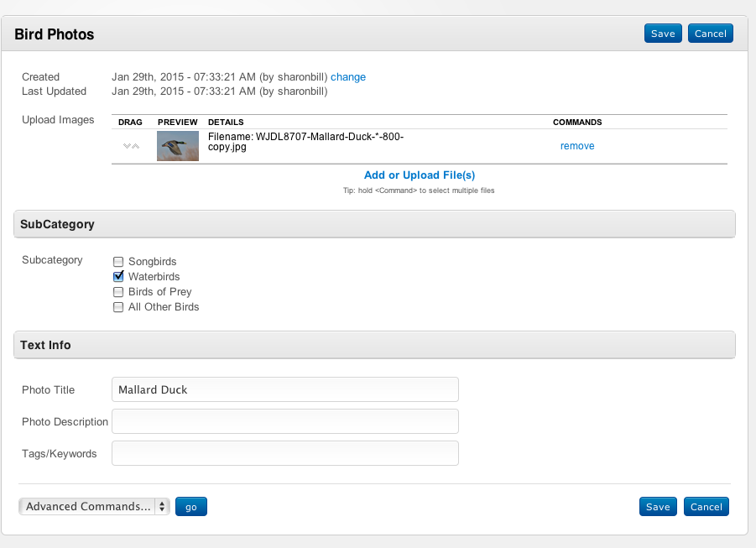Screen dimensions: 756x548
Task: Click the move-down arrow in the Drag column
Action: 127,146
